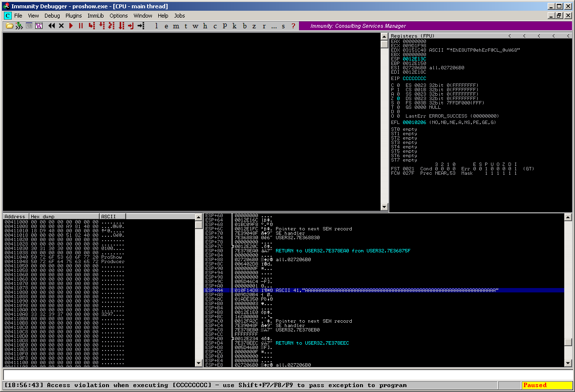
Task: Show Windows list with 'w' button
Action: click(x=195, y=26)
